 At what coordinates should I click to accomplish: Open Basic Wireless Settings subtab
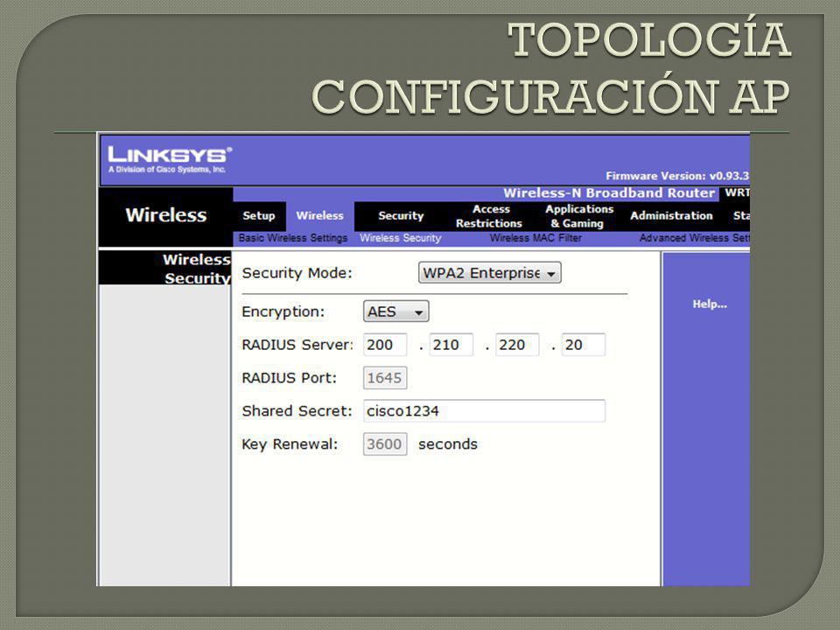293,238
